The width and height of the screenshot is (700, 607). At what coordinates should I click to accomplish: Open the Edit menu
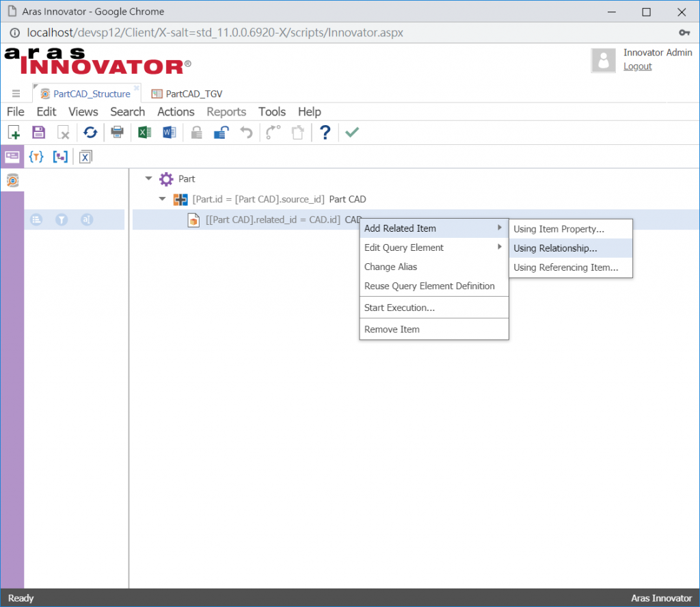tap(46, 111)
